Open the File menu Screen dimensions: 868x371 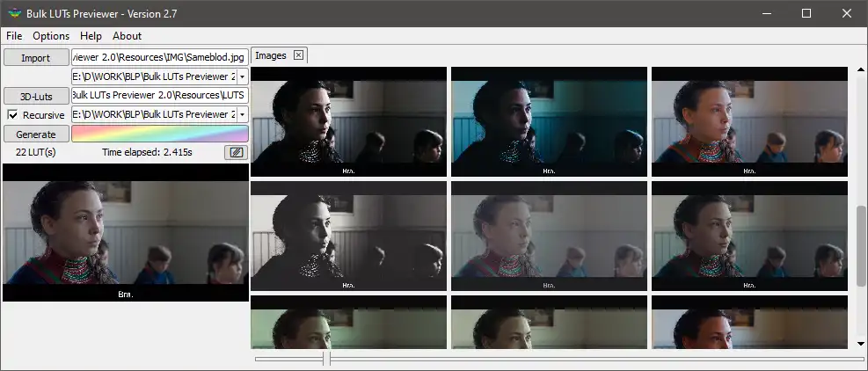(14, 36)
